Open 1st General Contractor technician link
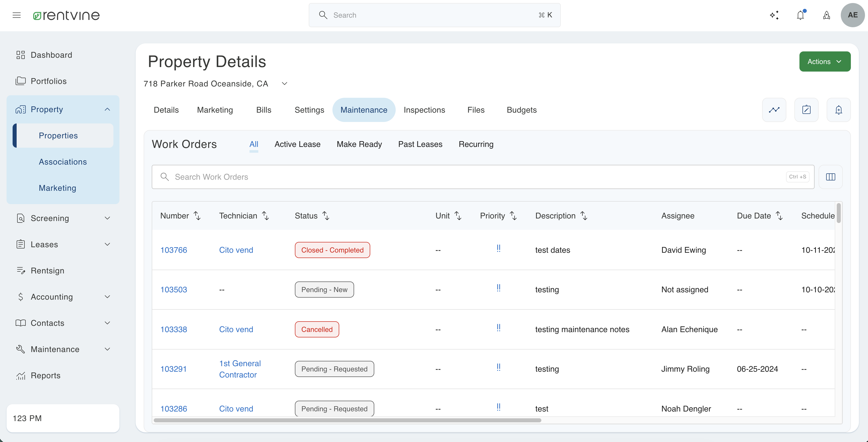Viewport: 868px width, 442px height. [x=240, y=369]
